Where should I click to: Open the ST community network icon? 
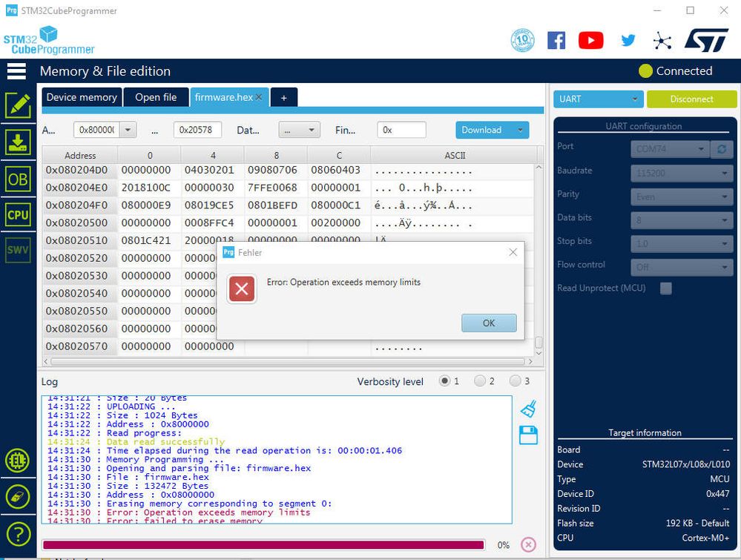(x=662, y=41)
